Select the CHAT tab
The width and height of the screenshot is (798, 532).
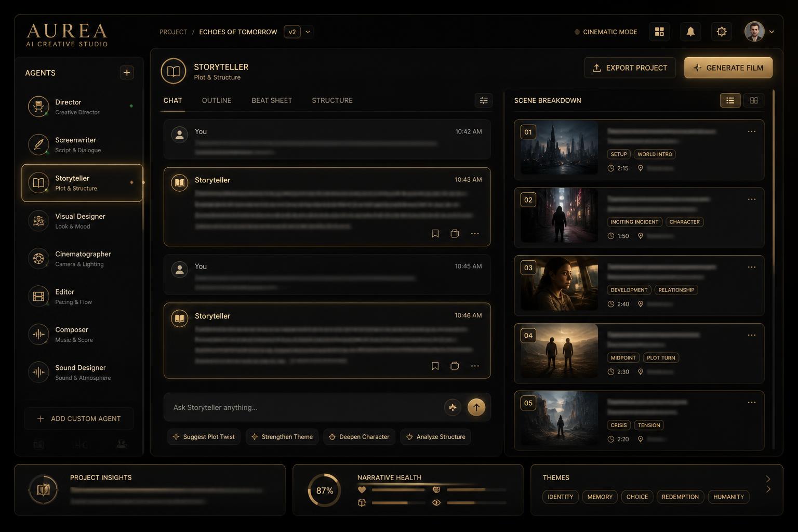tap(172, 100)
